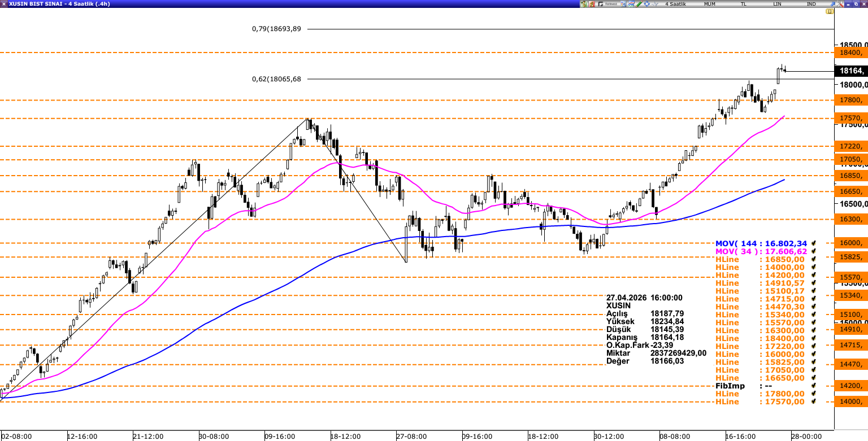This screenshot has width=868, height=441.
Task: Select the IND option in toolbar
Action: pyautogui.click(x=811, y=4)
